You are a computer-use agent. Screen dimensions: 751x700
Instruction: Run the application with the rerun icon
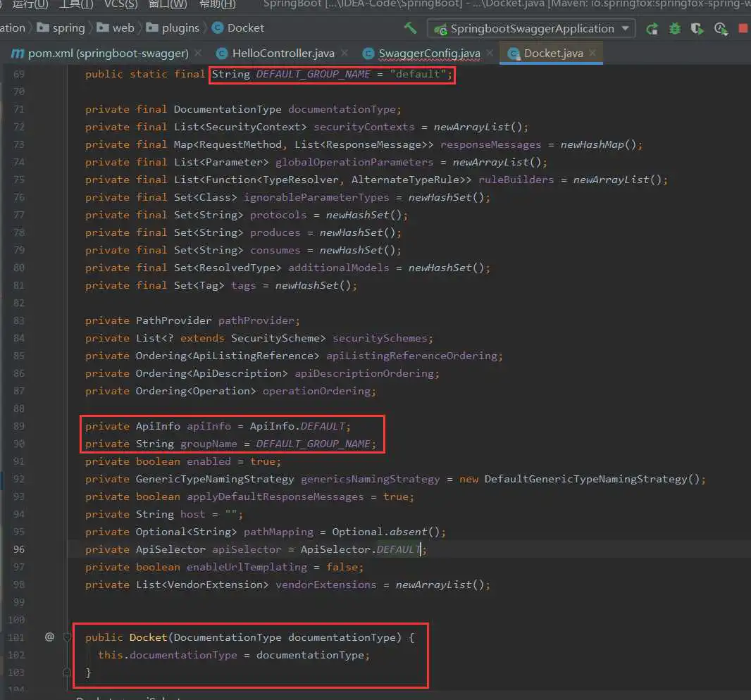coord(652,29)
